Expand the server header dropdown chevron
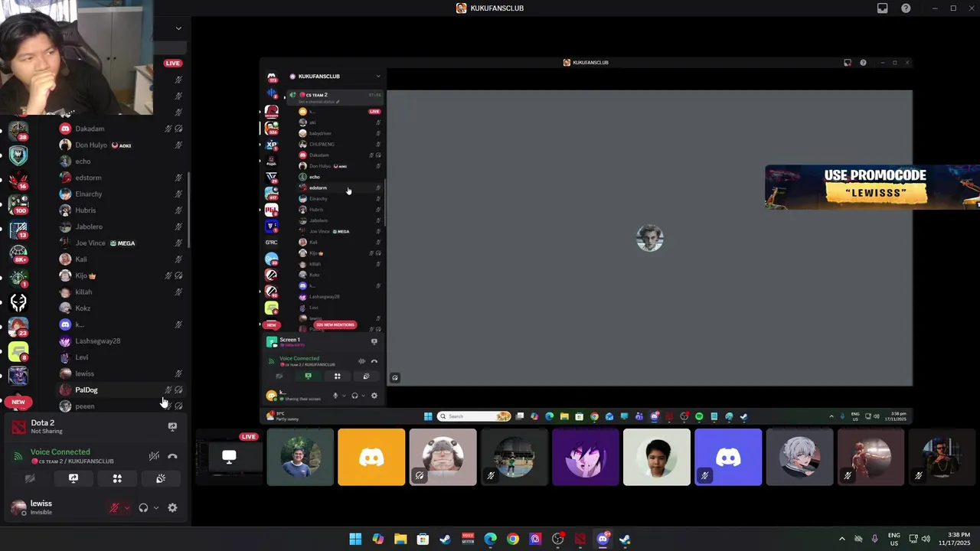The width and height of the screenshot is (980, 551). pos(178,28)
